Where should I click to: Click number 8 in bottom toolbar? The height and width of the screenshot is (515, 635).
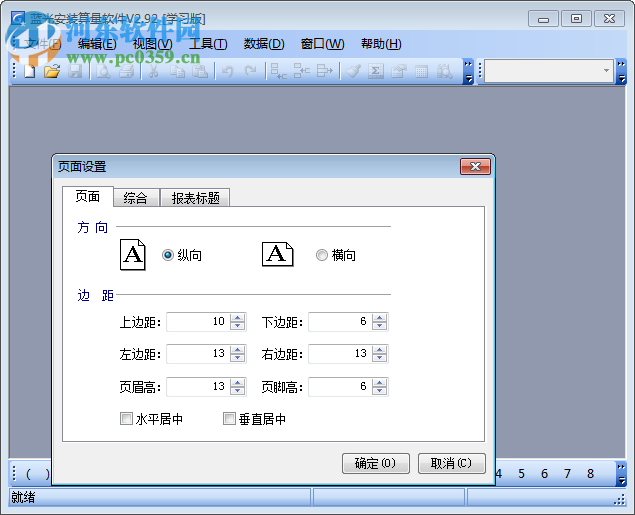pyautogui.click(x=590, y=473)
